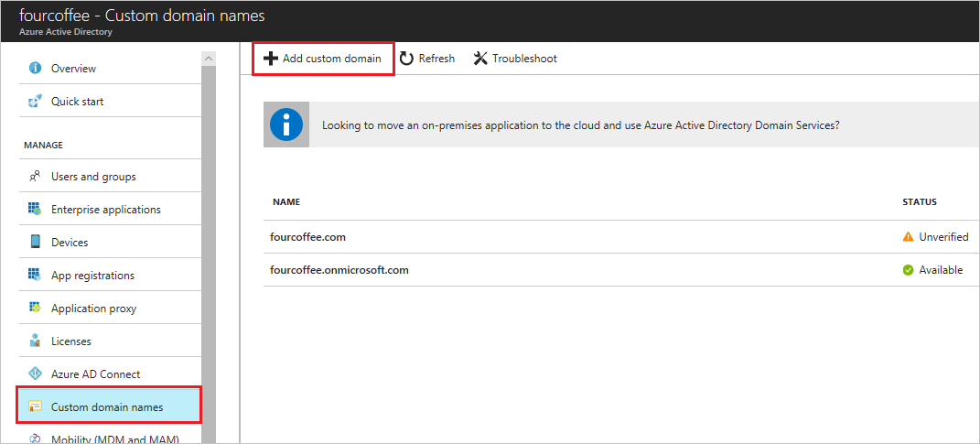Open the Overview menu item
Screen dimensions: 980x444
[110, 68]
